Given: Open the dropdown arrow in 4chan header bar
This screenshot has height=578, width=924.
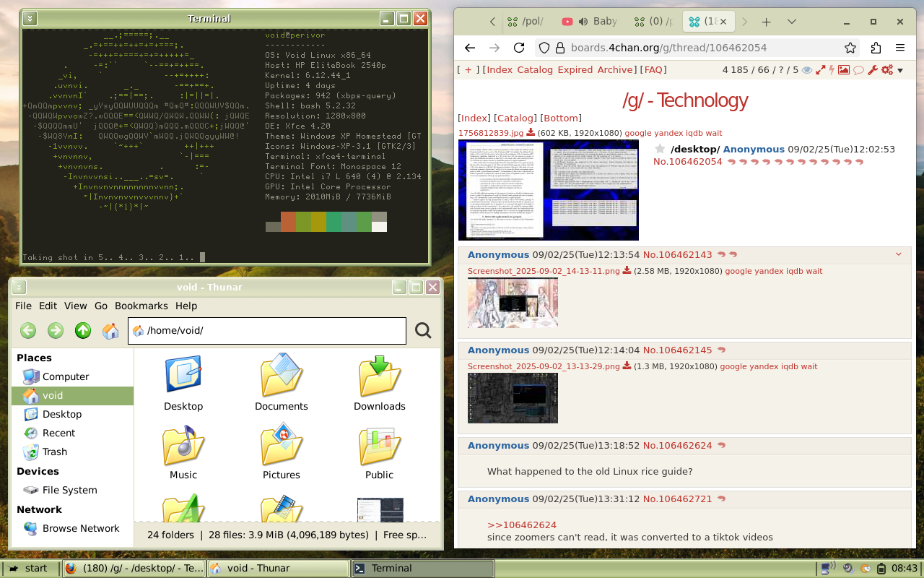Looking at the screenshot, I should (x=900, y=71).
